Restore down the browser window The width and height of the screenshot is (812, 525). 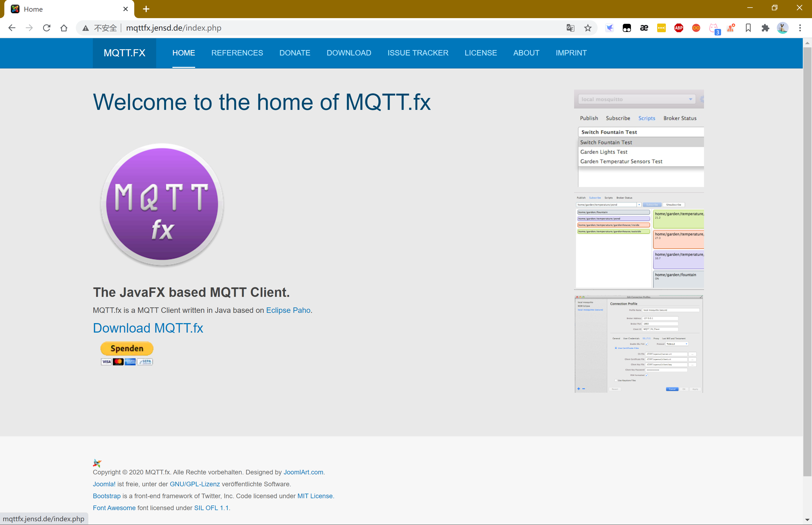click(774, 8)
